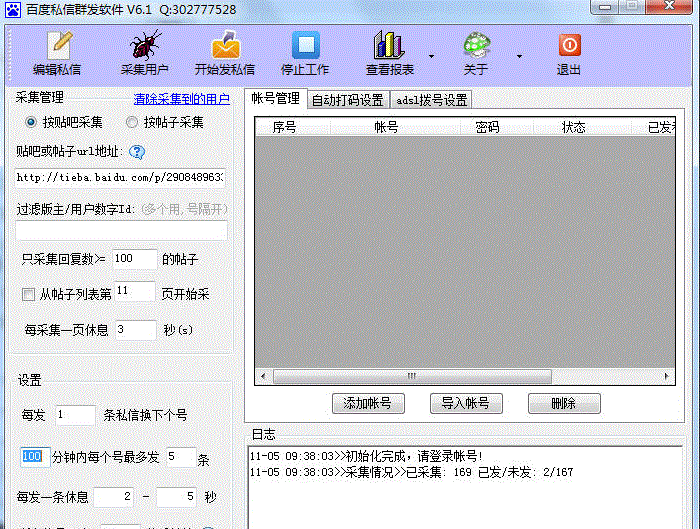This screenshot has width=700, height=529.
Task: Click the log line 初始化完成，请登录帐号
Action: (x=367, y=456)
